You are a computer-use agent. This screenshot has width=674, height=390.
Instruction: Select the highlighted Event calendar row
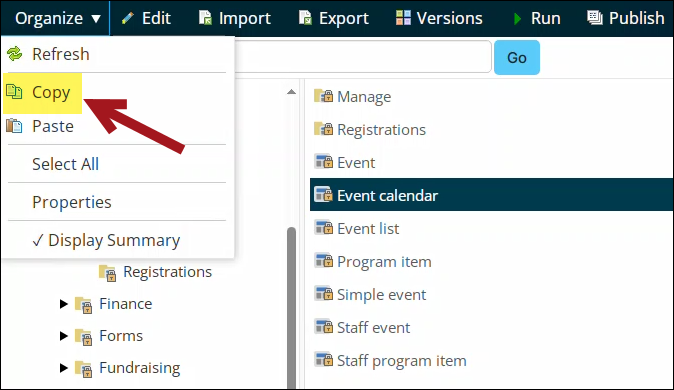491,195
